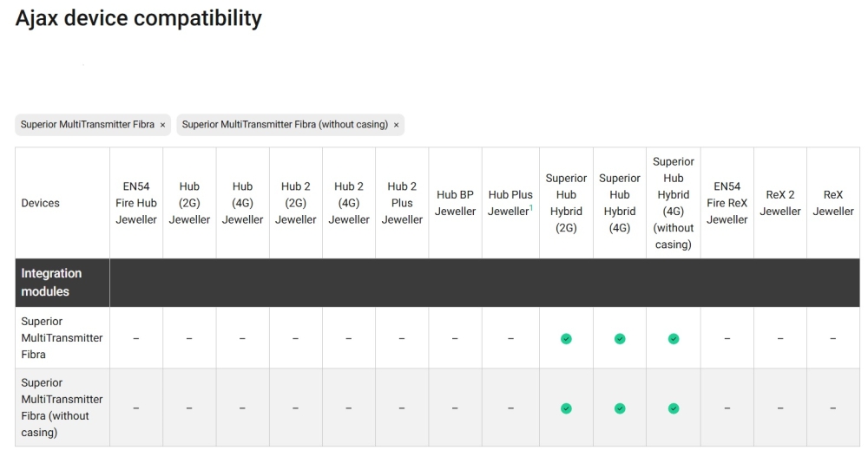This screenshot has height=450, width=868.
Task: Click the EN54 Fire ReX Jeweller column header
Action: tap(727, 203)
